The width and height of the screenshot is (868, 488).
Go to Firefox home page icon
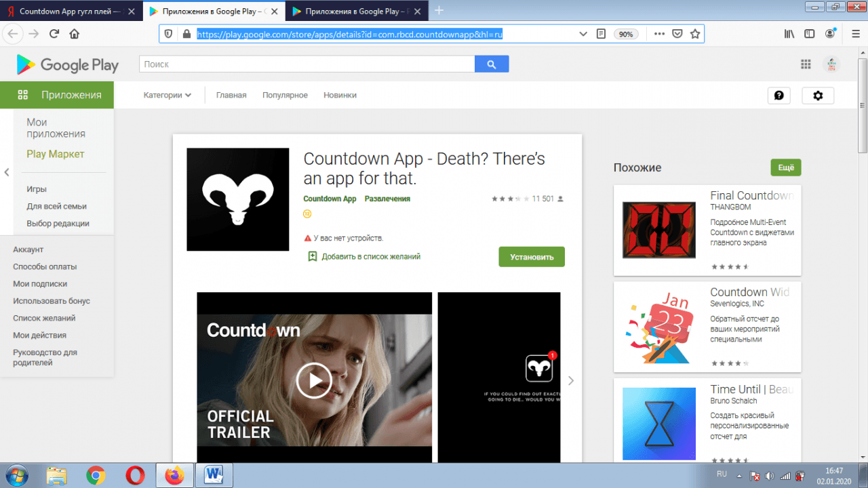click(75, 34)
